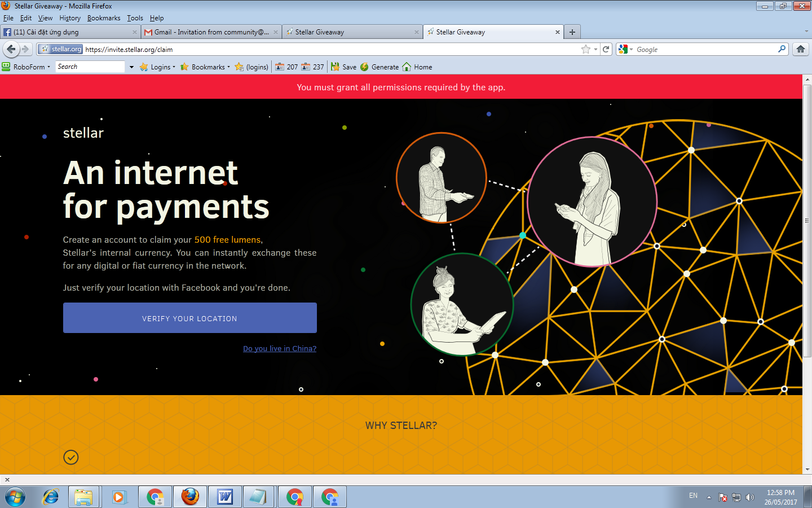The width and height of the screenshot is (812, 508).
Task: Close the Facebook Cài đặt ứng dụng tab
Action: 135,32
